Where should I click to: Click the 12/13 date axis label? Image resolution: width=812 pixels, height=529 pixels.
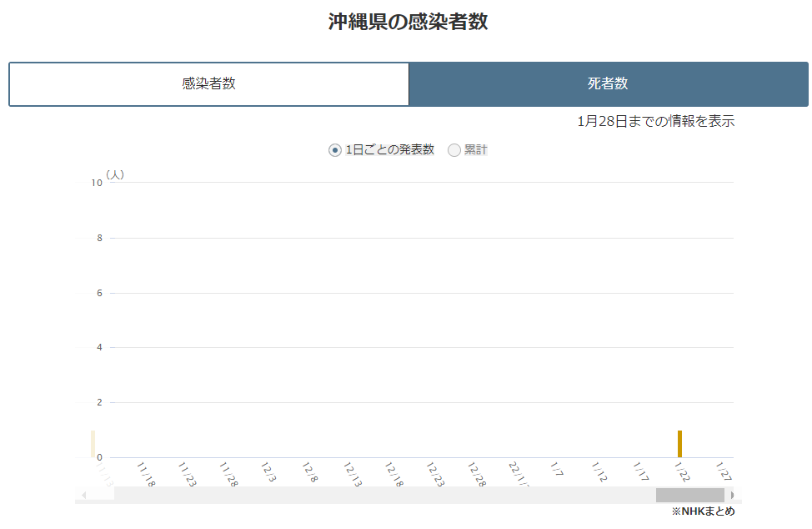pyautogui.click(x=353, y=474)
